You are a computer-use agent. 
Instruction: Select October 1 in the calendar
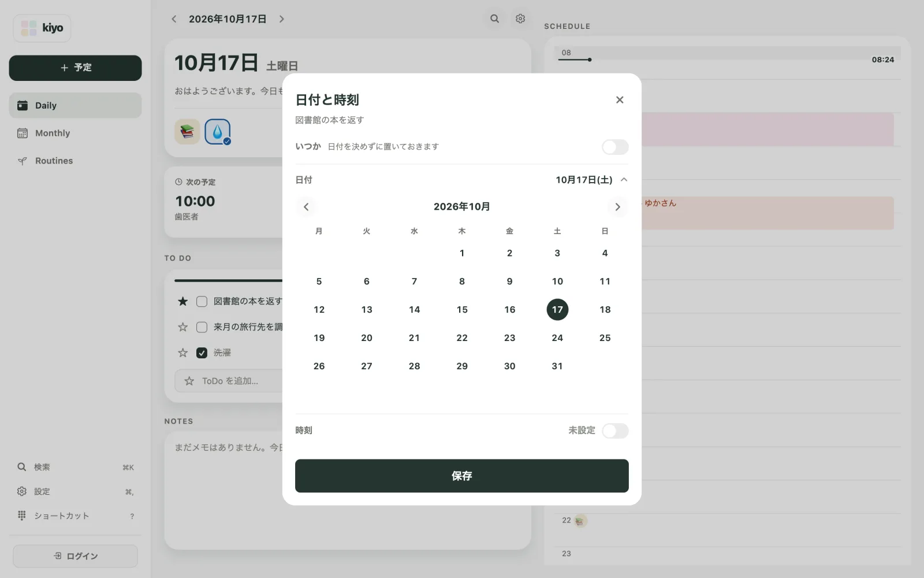point(462,253)
